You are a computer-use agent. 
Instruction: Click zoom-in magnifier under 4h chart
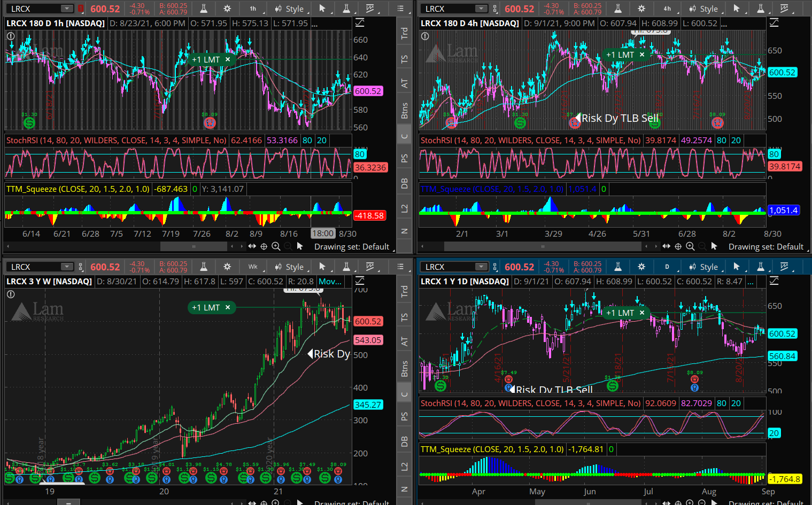tap(690, 246)
